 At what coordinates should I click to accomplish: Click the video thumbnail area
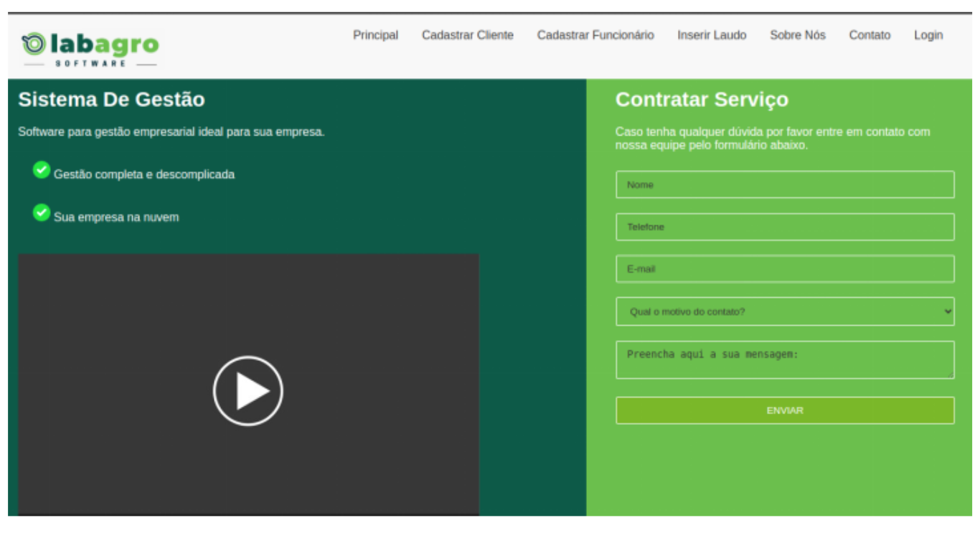tap(248, 390)
